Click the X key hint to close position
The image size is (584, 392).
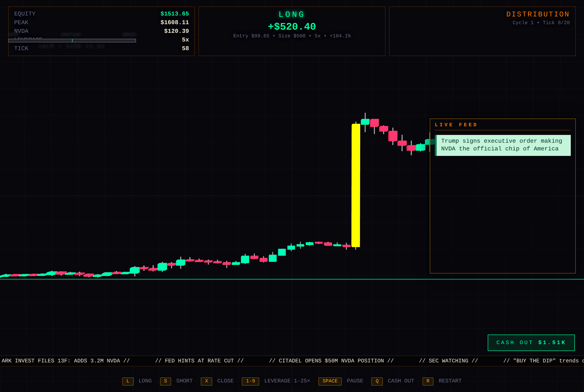click(206, 381)
